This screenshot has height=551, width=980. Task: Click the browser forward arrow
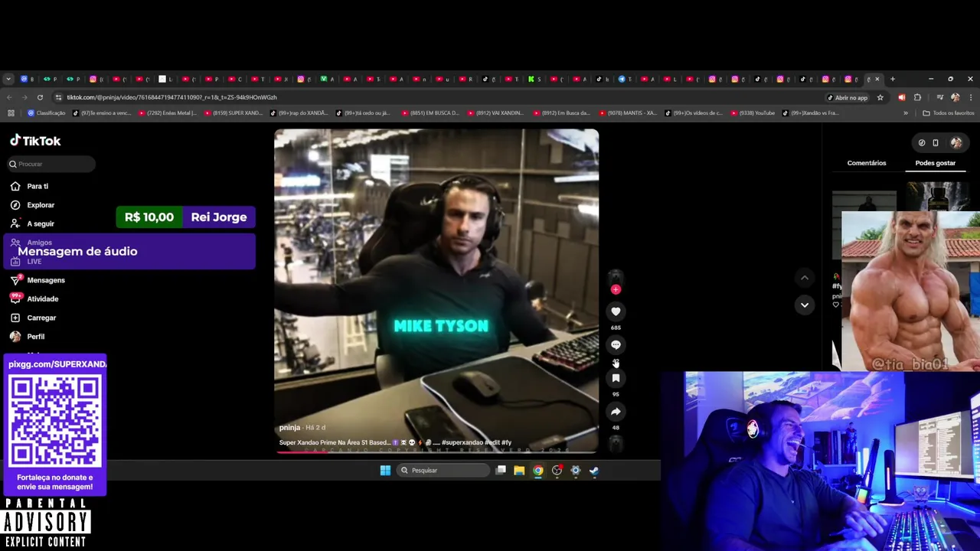click(24, 97)
